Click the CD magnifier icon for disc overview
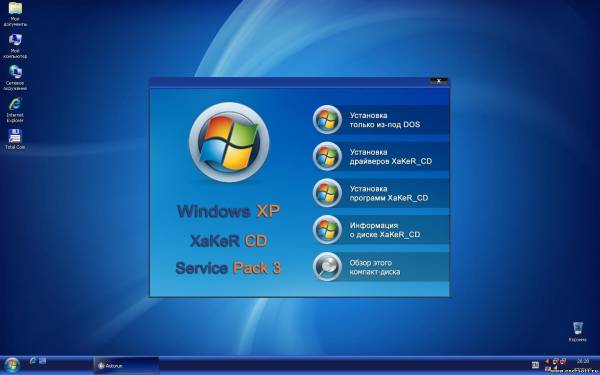This screenshot has height=375, width=600. tap(327, 267)
